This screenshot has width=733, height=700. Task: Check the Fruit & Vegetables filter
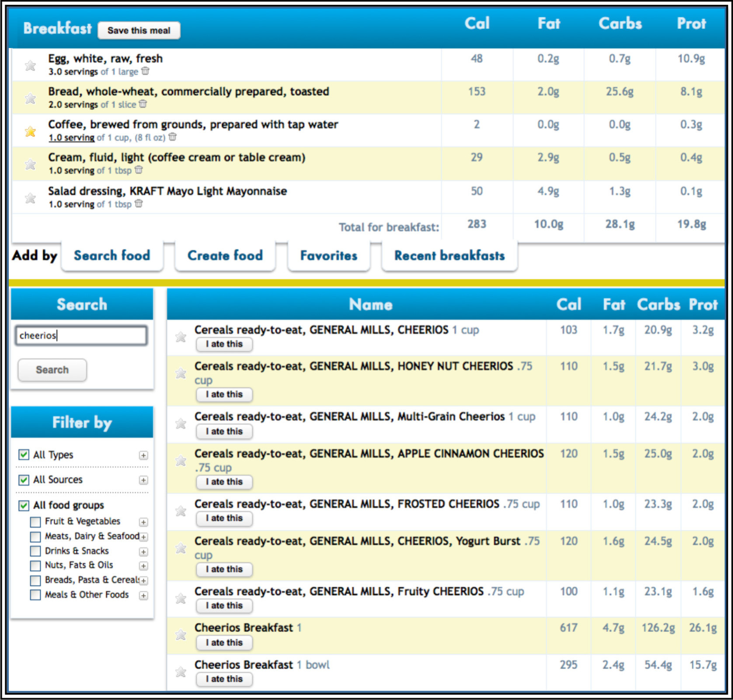(35, 522)
